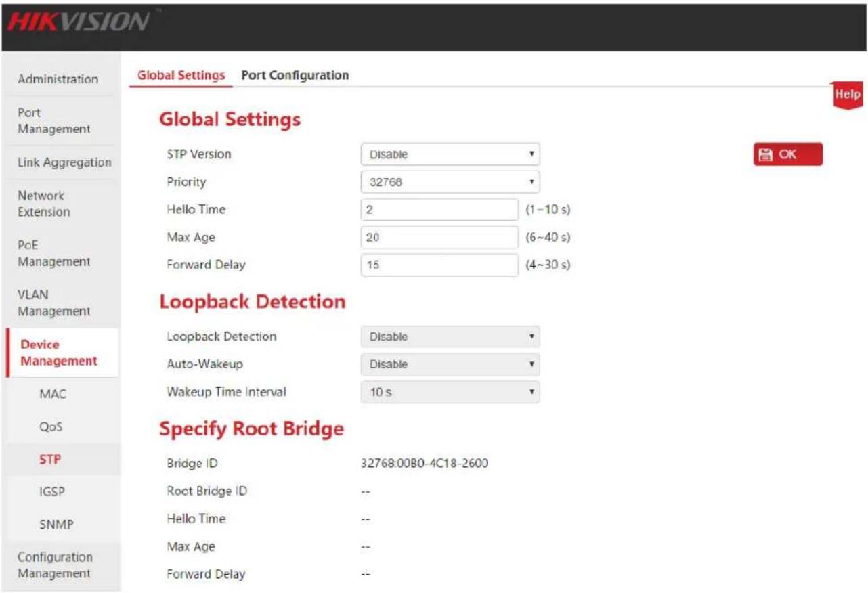
Task: Open the Priority dropdown showing 32768
Action: 450,182
